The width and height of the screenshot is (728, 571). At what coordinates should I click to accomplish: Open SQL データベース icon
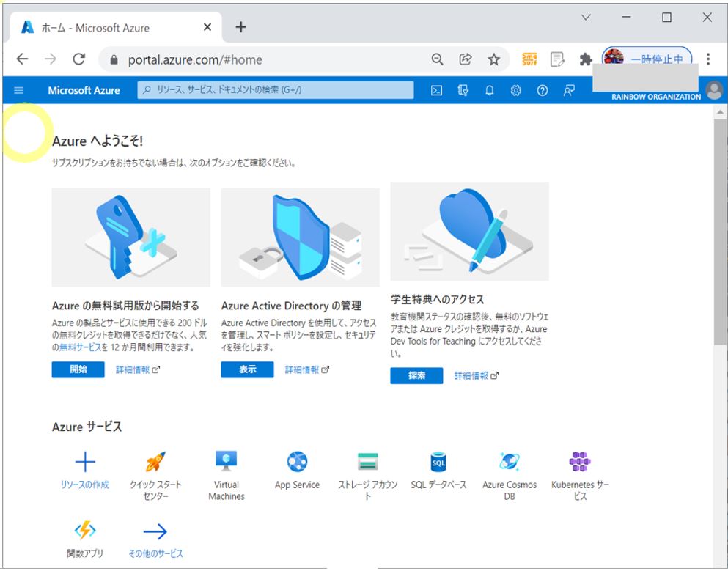(x=438, y=462)
